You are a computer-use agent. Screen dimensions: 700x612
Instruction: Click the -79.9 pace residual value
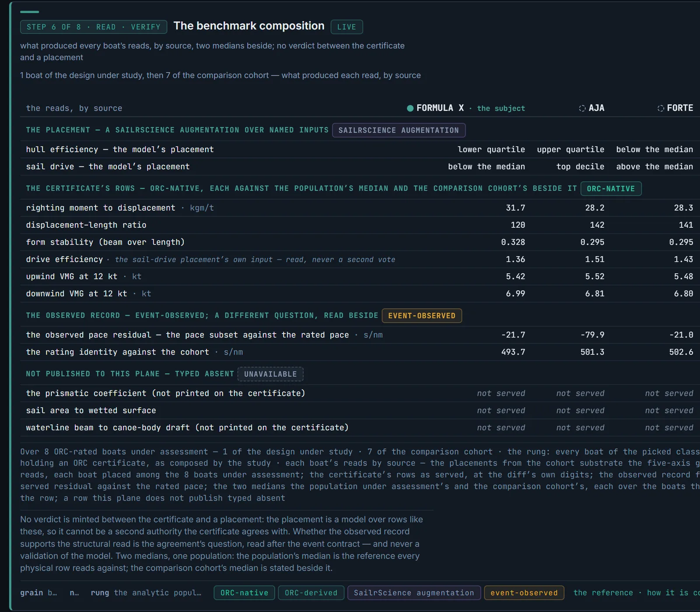592,335
